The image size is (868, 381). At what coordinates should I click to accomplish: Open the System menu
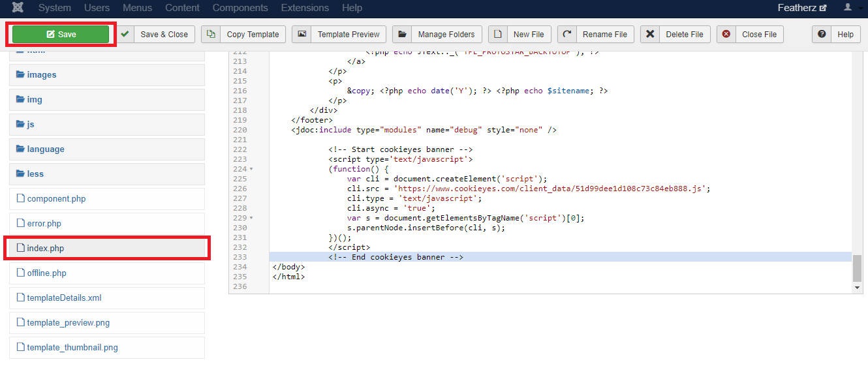tap(55, 8)
